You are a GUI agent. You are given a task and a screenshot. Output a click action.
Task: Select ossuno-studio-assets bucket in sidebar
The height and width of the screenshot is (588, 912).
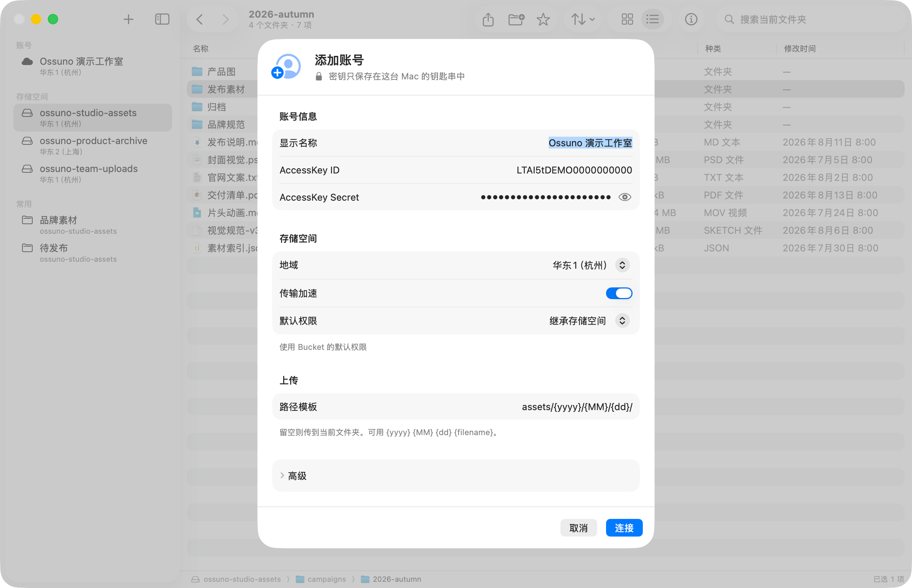[x=92, y=118]
